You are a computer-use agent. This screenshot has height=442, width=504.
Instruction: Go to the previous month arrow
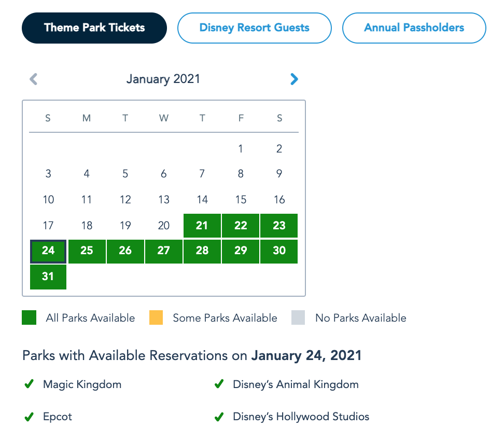[34, 79]
